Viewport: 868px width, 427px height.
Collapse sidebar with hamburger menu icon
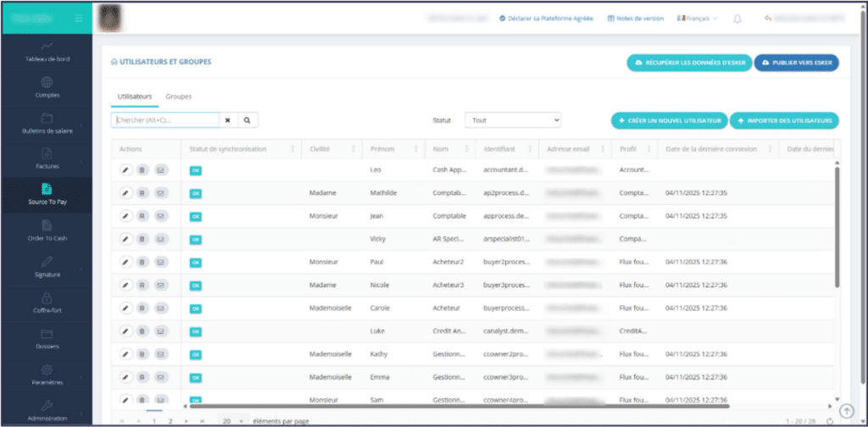click(79, 19)
